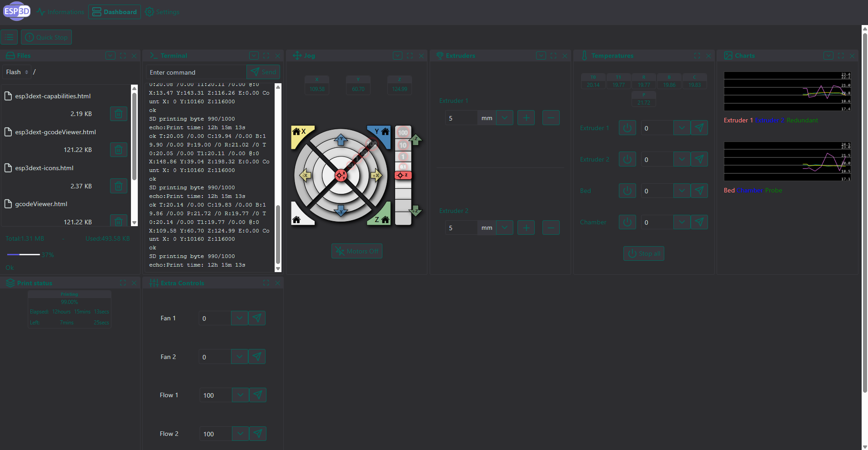Click the home all axes icon

click(x=297, y=219)
